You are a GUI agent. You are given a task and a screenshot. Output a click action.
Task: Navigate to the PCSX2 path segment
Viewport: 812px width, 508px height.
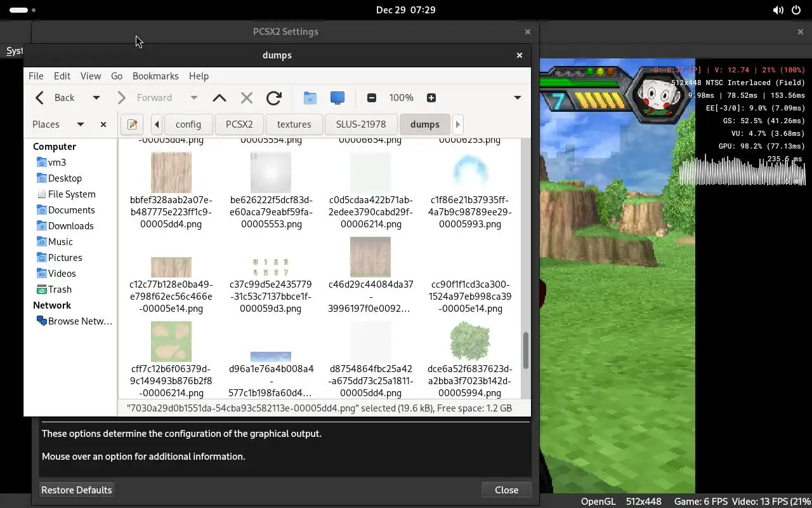pos(239,124)
